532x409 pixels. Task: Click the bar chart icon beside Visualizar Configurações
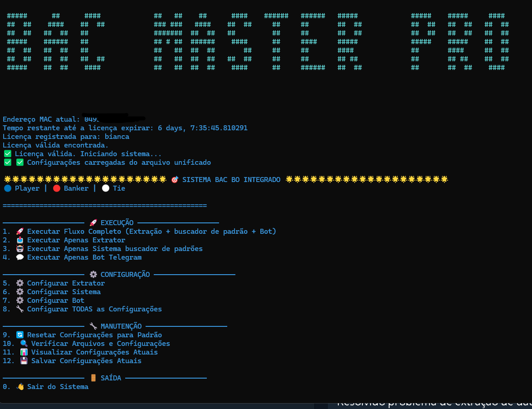(24, 352)
